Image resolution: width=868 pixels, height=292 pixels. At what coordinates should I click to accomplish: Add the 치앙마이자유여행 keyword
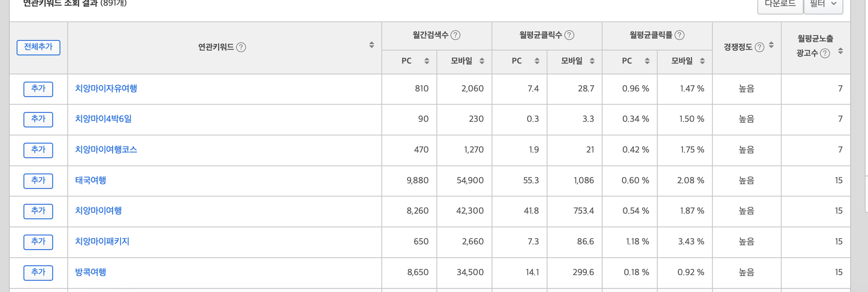[x=38, y=89]
